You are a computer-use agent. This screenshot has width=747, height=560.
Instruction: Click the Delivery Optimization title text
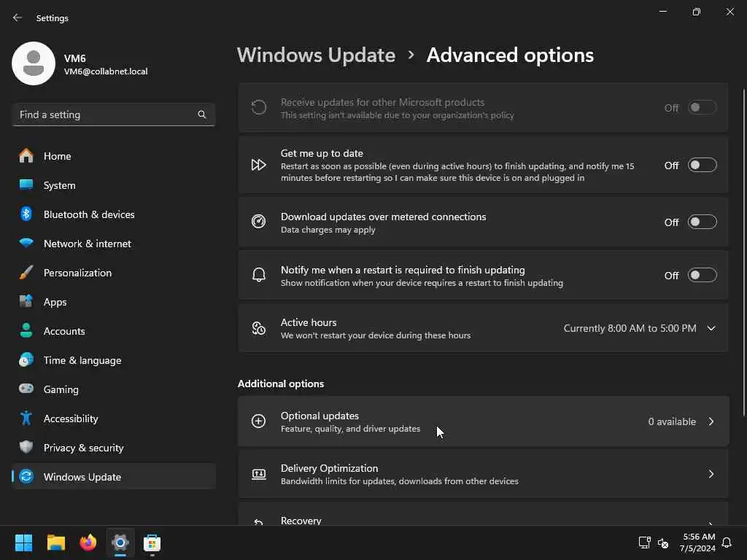[329, 468]
